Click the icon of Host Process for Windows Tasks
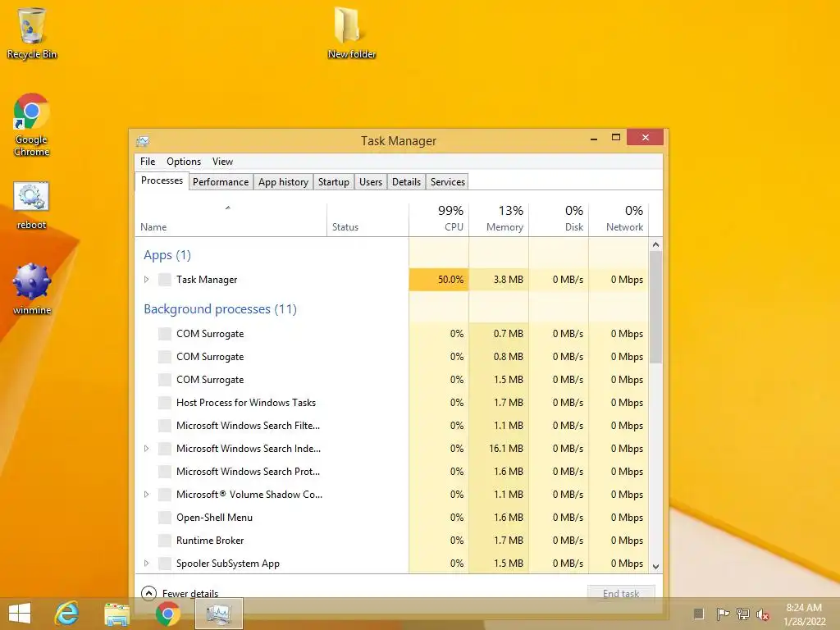This screenshot has height=630, width=840. (165, 402)
